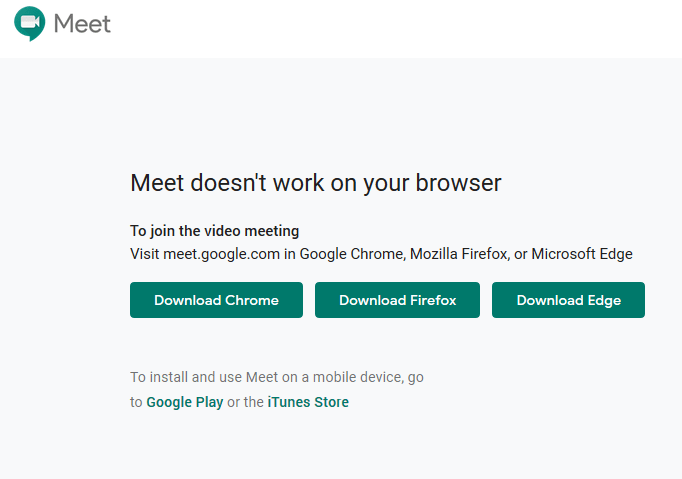Screen dimensions: 682x479
Task: Click "meet.google.com" in the instruction line
Action: coord(222,254)
